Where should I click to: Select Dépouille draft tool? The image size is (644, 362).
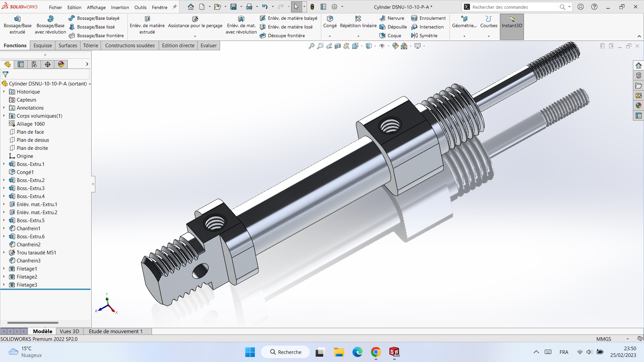pos(393,27)
